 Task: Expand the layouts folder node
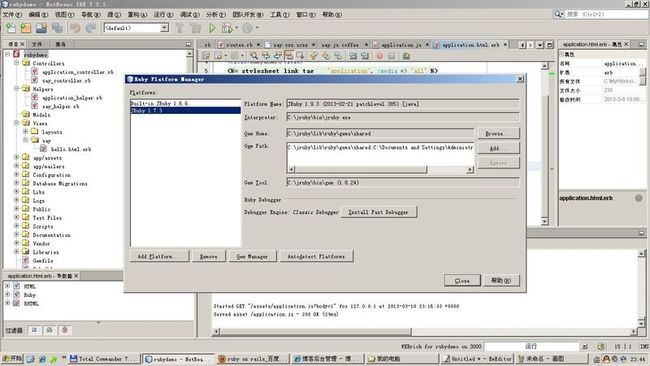(26, 131)
